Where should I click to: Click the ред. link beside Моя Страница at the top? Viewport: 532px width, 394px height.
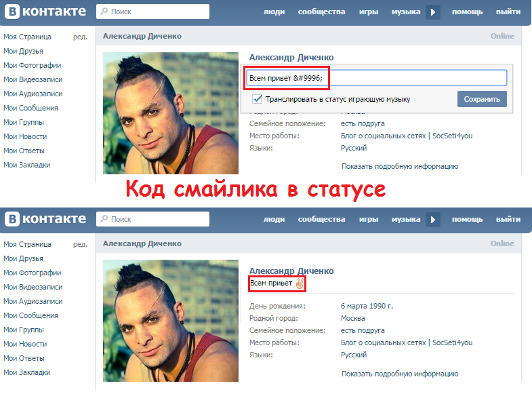(x=80, y=37)
